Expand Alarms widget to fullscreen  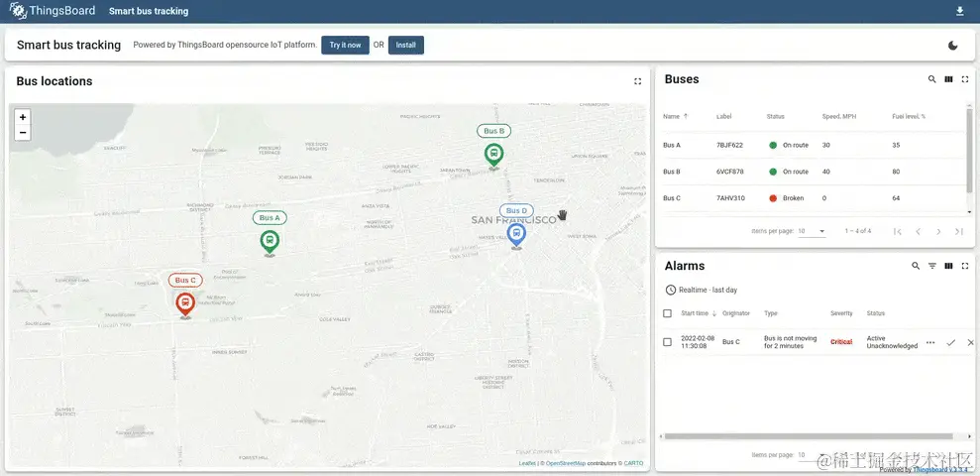pos(965,266)
